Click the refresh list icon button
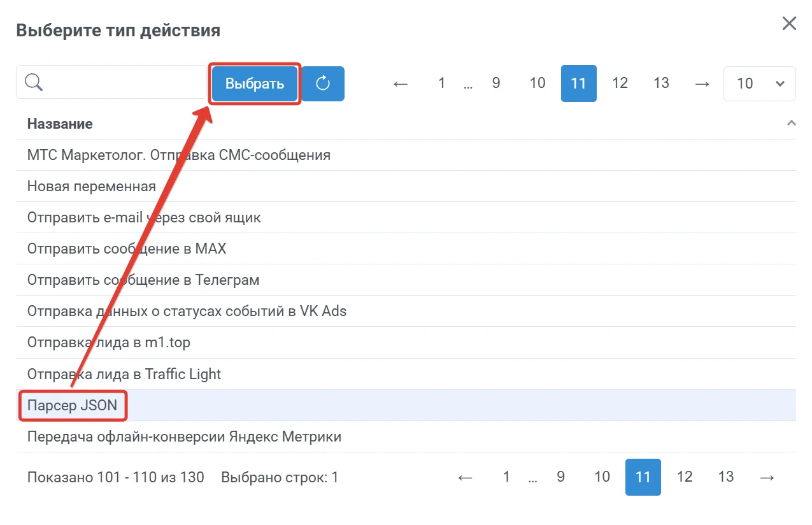 point(323,83)
